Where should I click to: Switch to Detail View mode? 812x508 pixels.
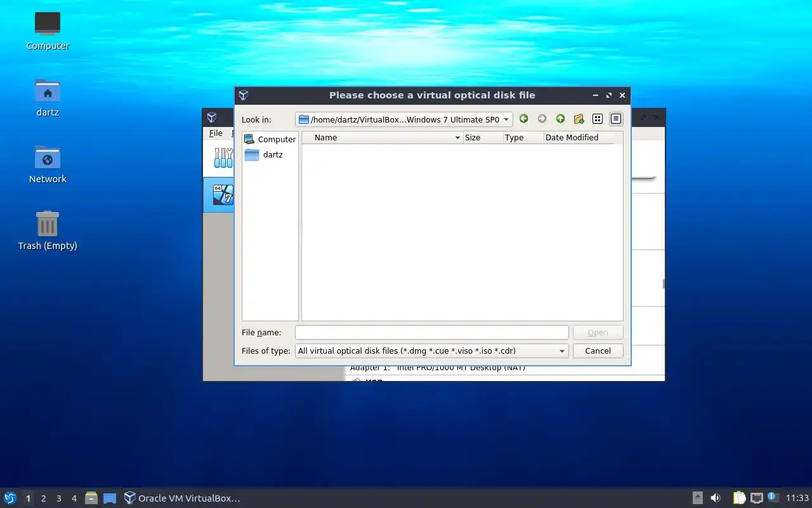click(615, 119)
